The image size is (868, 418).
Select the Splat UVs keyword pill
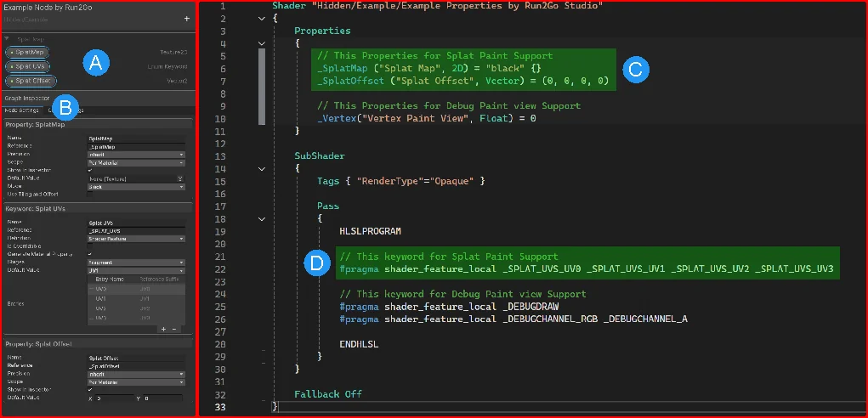(x=27, y=66)
